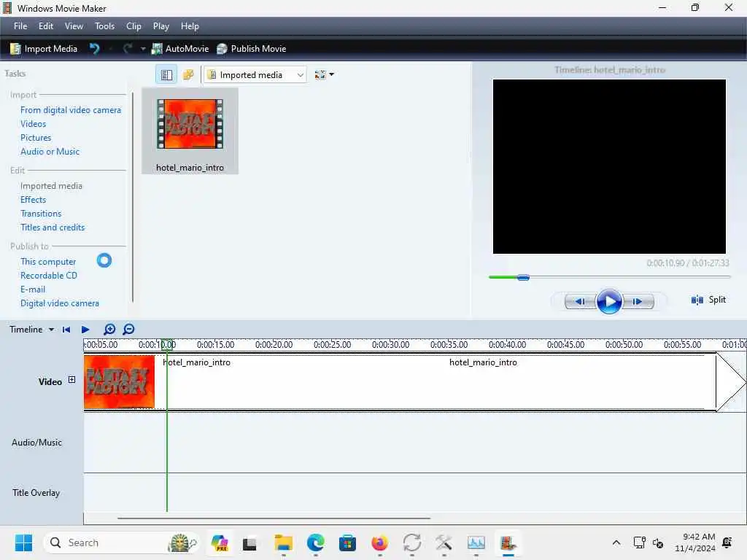Undo the last action
The image size is (747, 560).
point(94,49)
